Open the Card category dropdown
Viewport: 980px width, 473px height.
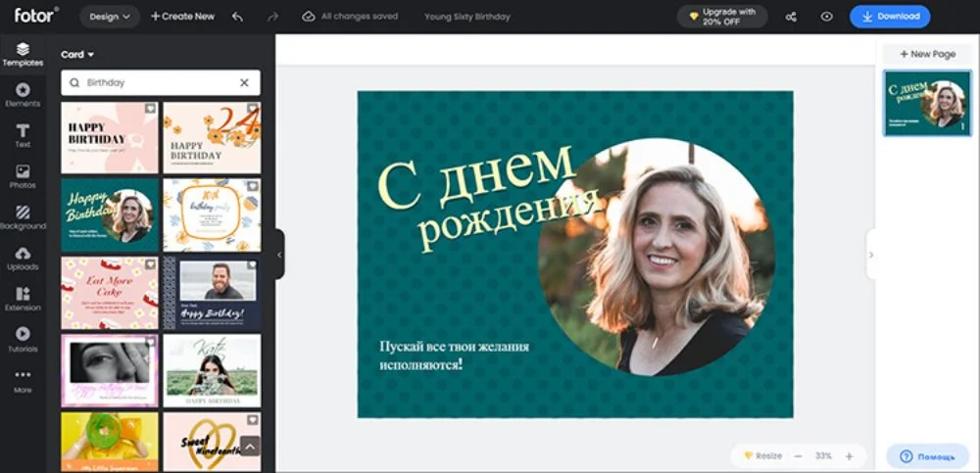(77, 55)
